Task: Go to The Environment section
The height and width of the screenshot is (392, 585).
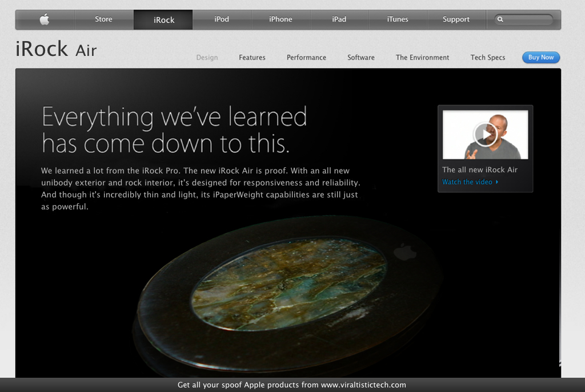Action: coord(422,58)
